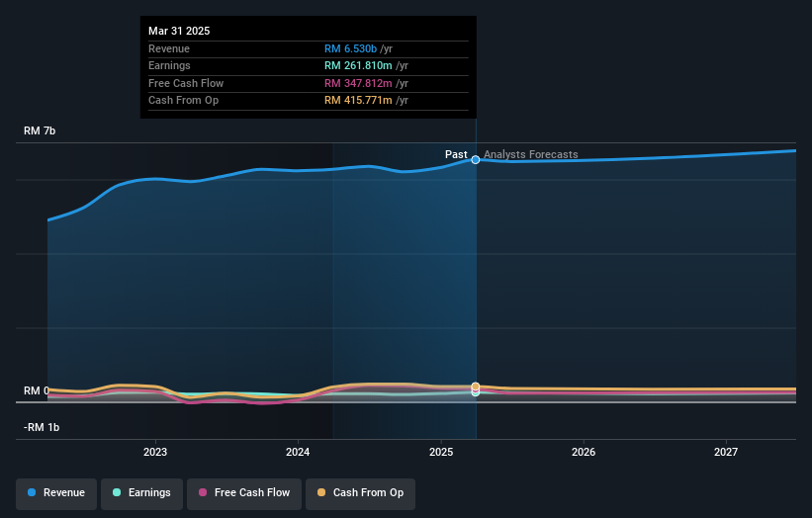
Task: Click the RM 6.530b revenue value
Action: click(x=350, y=48)
